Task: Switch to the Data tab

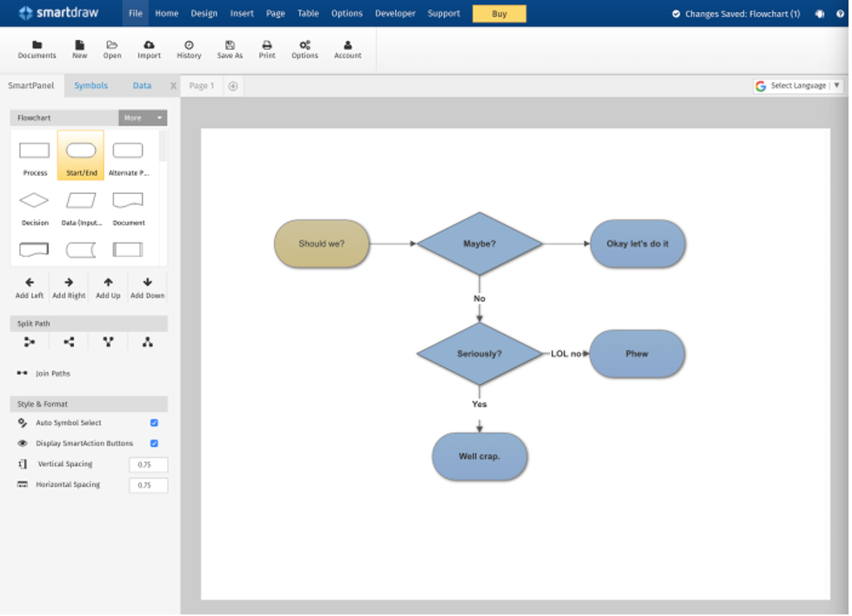Action: tap(142, 86)
